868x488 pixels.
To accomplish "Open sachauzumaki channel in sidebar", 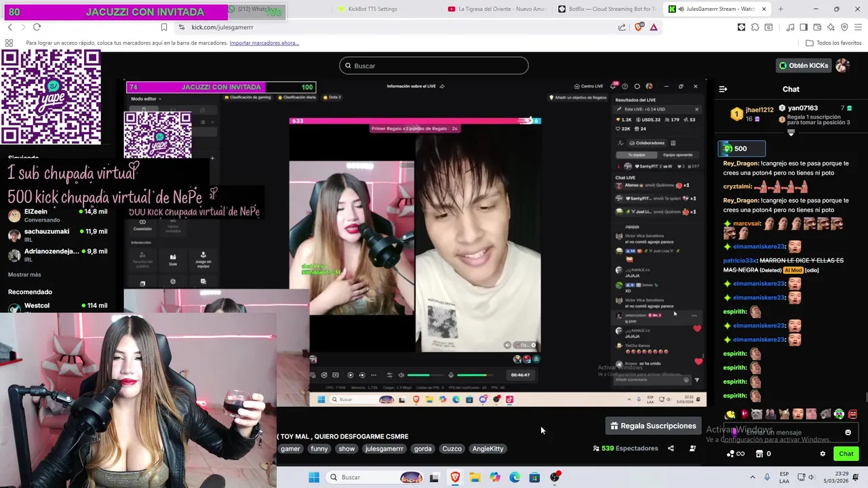I will [x=57, y=235].
